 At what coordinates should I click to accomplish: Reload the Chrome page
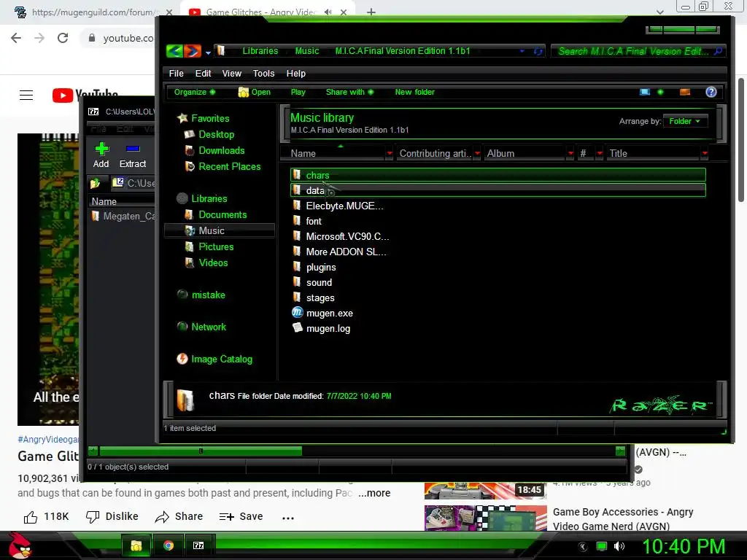(63, 38)
